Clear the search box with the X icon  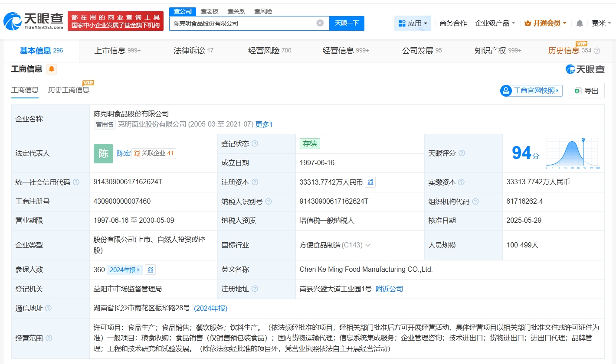tap(320, 23)
